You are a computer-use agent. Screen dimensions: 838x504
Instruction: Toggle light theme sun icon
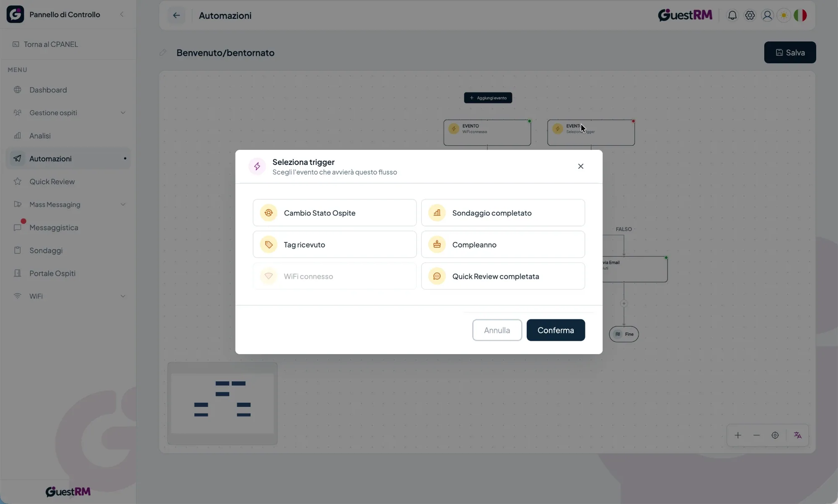pyautogui.click(x=784, y=15)
